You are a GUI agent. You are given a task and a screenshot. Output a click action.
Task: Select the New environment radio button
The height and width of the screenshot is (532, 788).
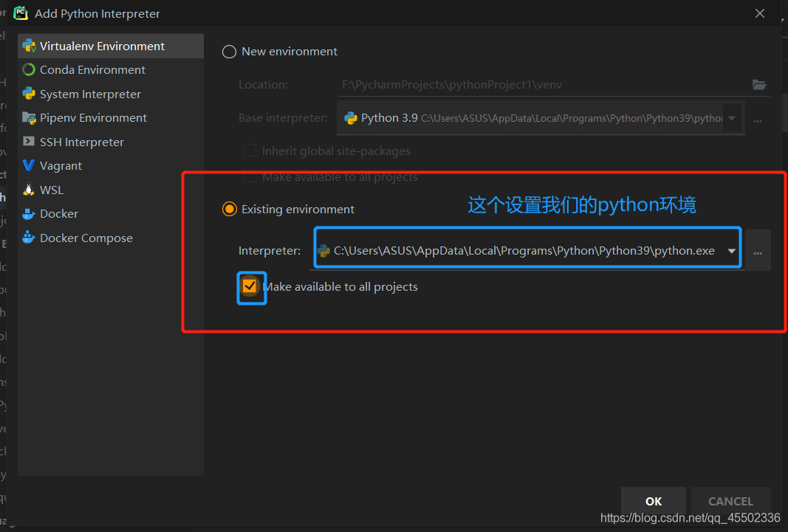click(229, 52)
